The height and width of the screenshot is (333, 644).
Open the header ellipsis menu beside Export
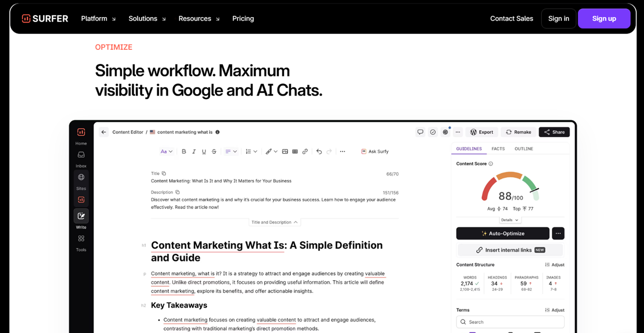pos(457,132)
